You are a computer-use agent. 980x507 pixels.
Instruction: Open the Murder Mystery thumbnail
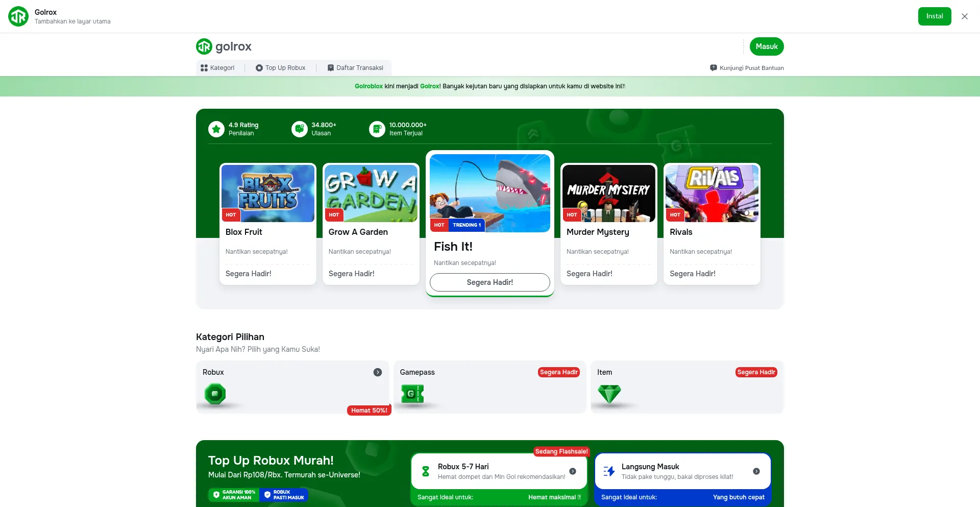pyautogui.click(x=609, y=194)
